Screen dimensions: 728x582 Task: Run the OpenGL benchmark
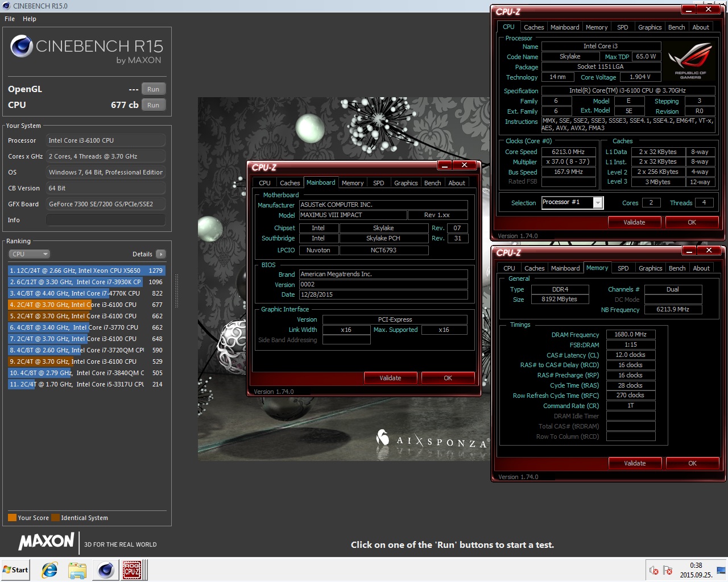154,89
